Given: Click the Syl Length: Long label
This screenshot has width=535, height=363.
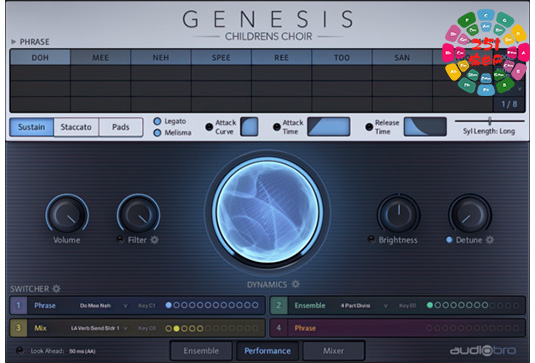Looking at the screenshot, I should (x=489, y=131).
